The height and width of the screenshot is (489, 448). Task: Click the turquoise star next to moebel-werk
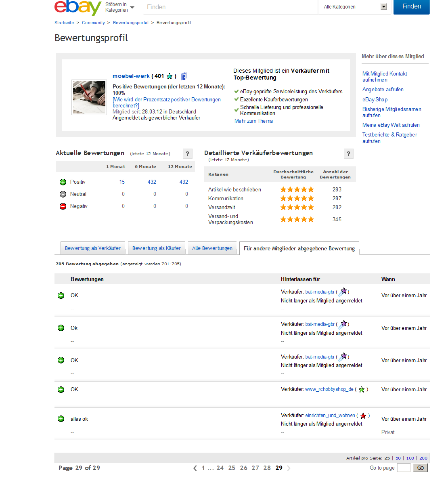[170, 76]
